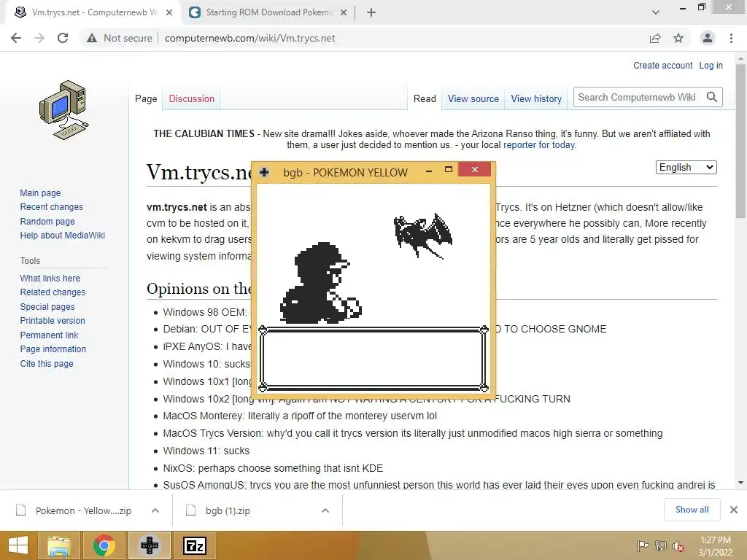Share this page via the share icon
The width and height of the screenshot is (747, 560).
[655, 38]
